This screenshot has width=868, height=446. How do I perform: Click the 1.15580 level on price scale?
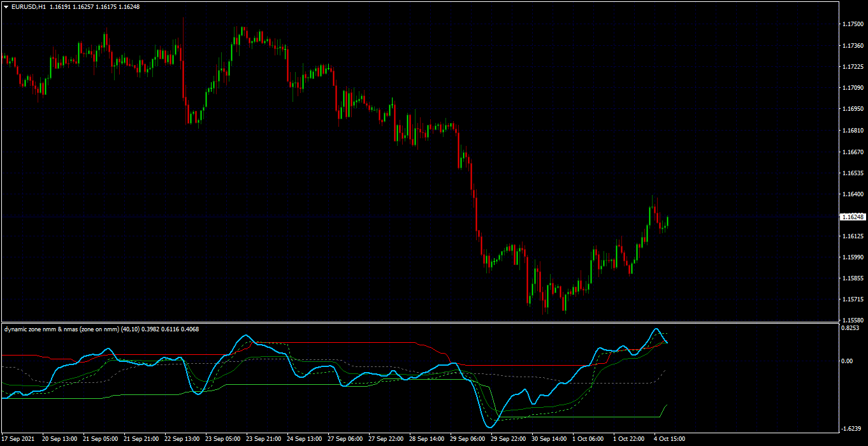tap(853, 320)
